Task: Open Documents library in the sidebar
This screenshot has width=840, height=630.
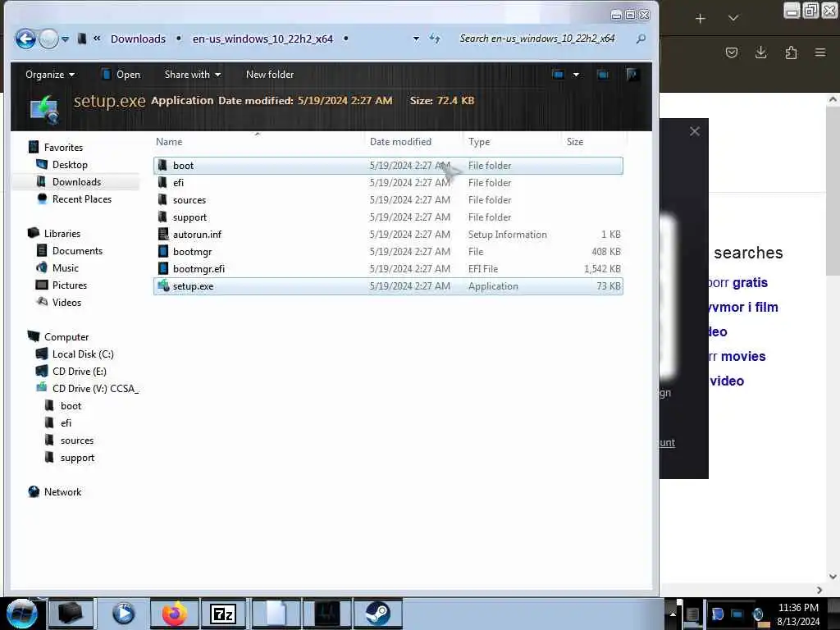Action: [x=77, y=251]
